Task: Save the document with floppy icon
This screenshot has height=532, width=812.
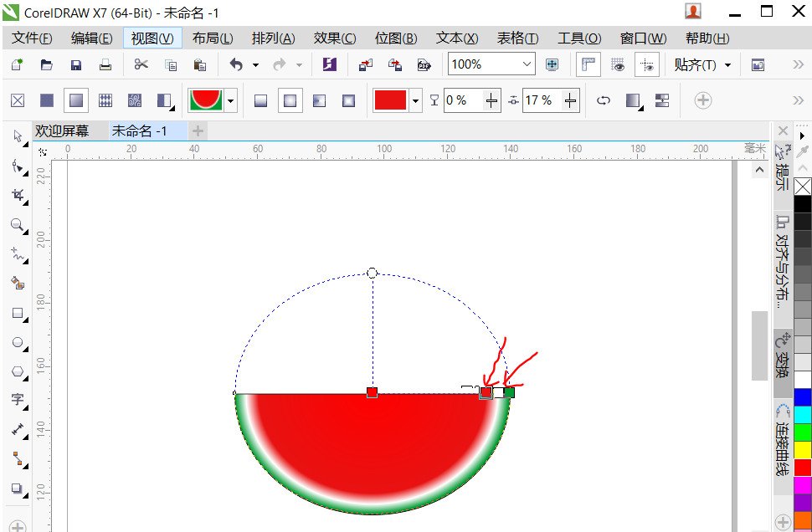Action: pyautogui.click(x=76, y=64)
